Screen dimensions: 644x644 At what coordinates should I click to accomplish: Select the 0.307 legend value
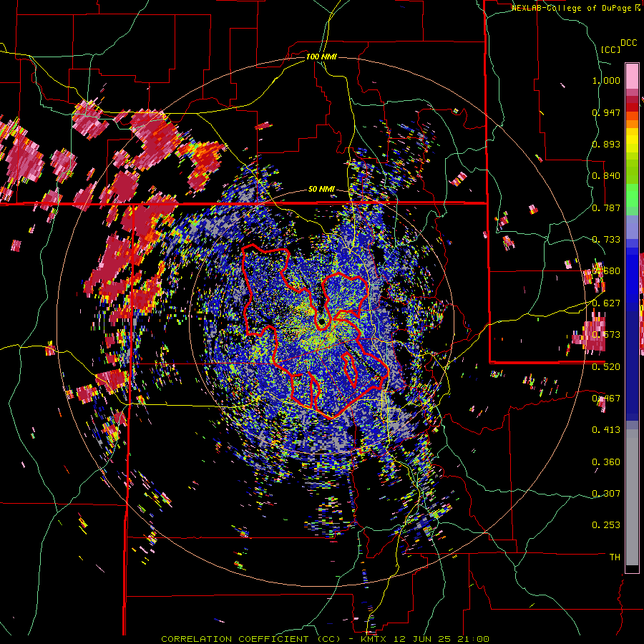tap(606, 494)
